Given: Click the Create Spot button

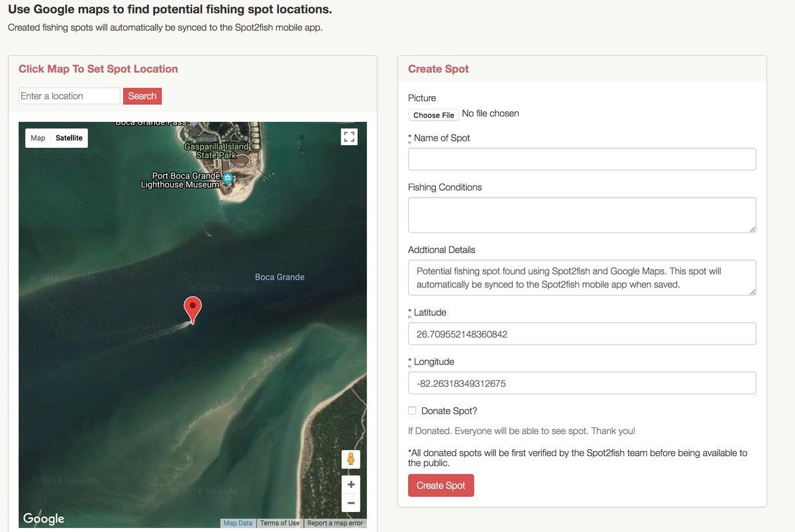Looking at the screenshot, I should tap(441, 486).
